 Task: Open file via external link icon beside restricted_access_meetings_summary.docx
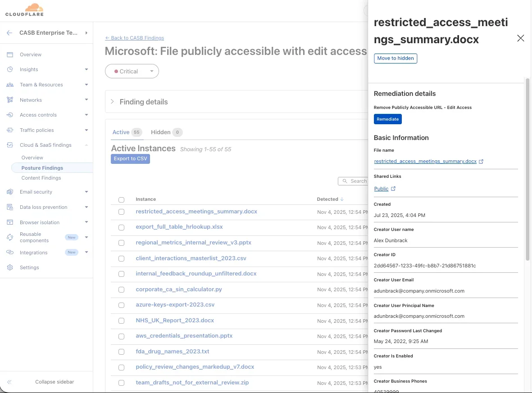[481, 161]
